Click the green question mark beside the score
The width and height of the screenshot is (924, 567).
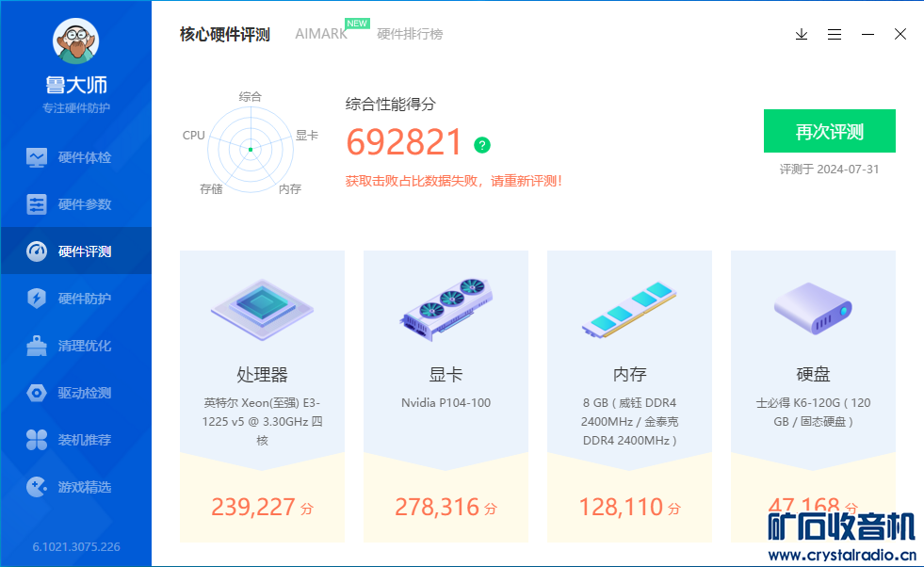click(x=482, y=145)
